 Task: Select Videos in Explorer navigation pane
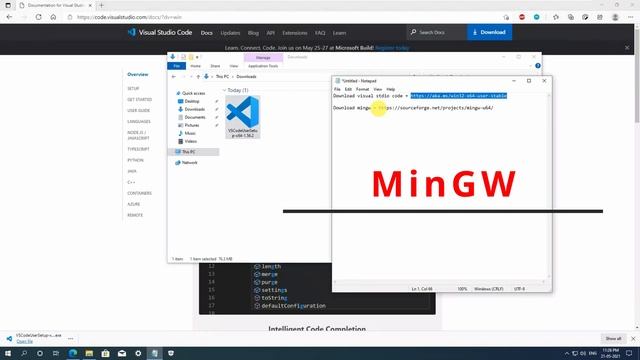[x=188, y=141]
